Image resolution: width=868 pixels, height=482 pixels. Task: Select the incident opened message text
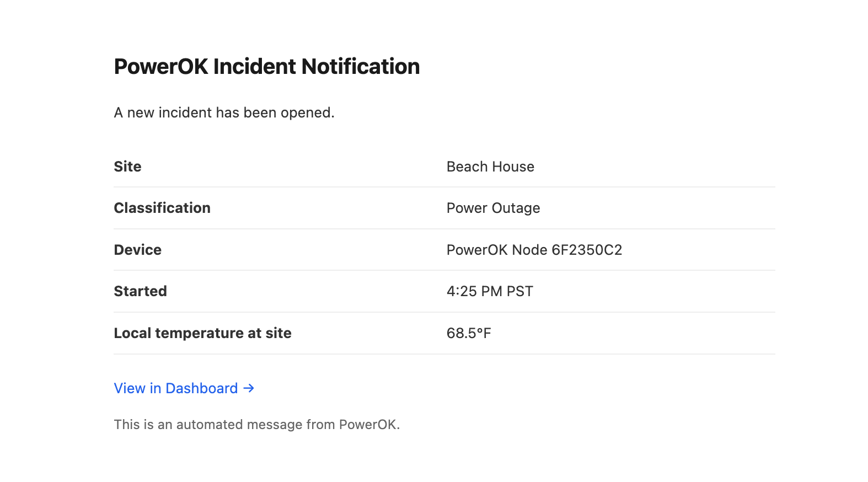click(223, 113)
